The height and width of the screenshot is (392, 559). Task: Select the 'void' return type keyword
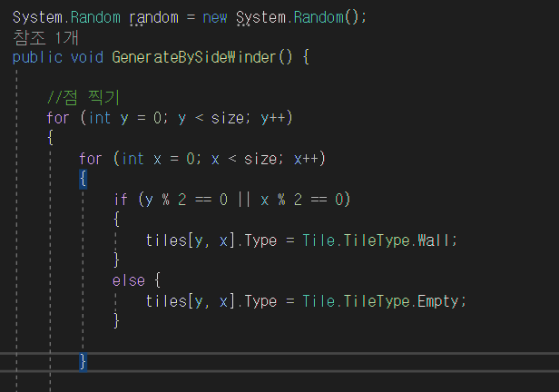(x=87, y=57)
